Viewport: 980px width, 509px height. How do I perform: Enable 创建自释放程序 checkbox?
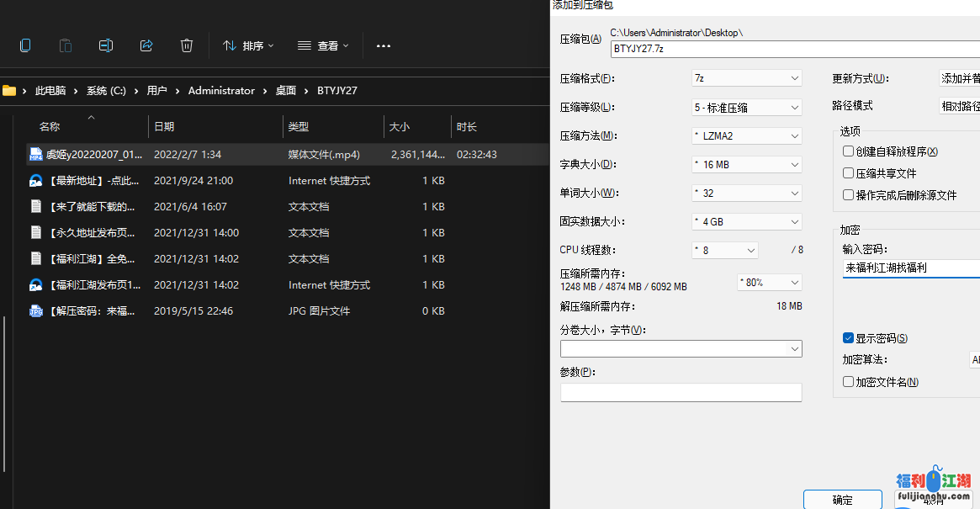tap(849, 151)
